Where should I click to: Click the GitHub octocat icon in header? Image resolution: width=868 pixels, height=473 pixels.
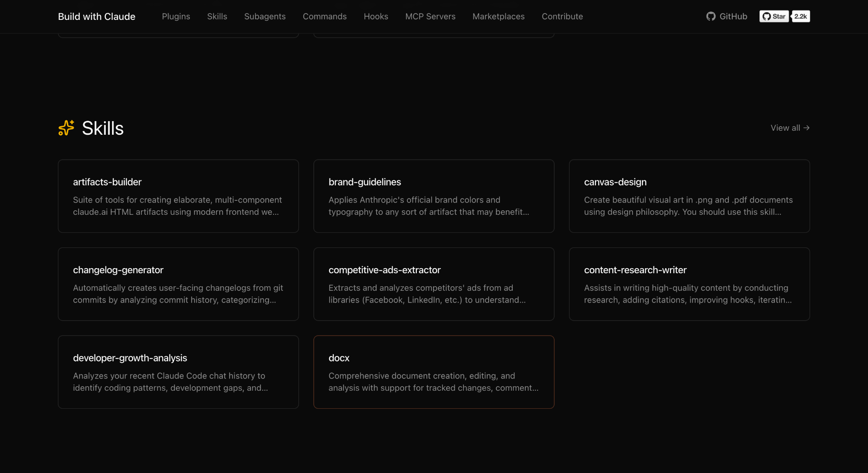711,16
